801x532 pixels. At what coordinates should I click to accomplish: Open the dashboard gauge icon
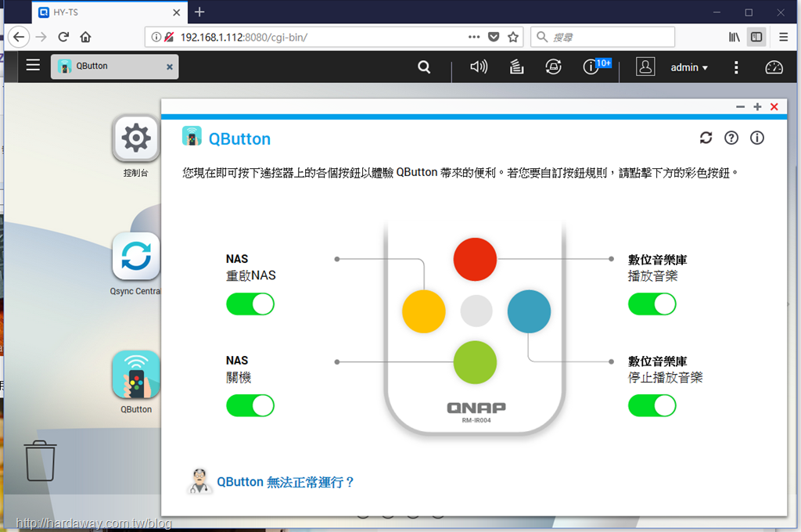click(x=774, y=67)
